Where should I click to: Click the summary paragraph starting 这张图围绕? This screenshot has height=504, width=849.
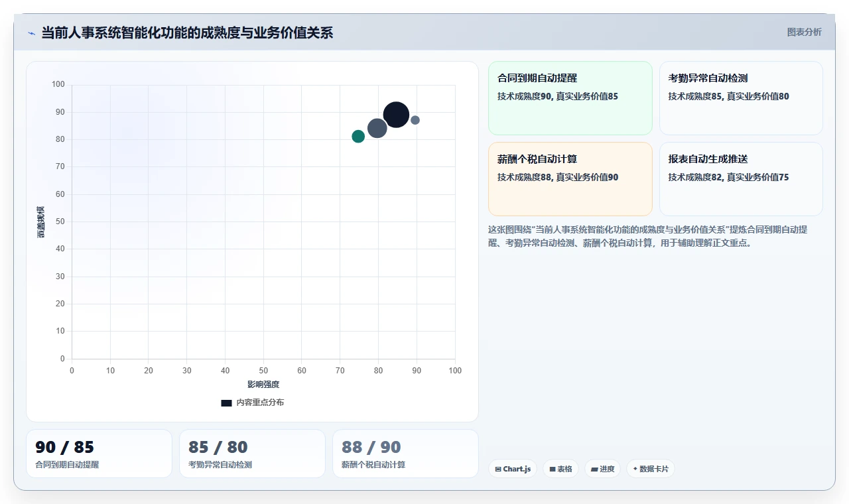[649, 236]
